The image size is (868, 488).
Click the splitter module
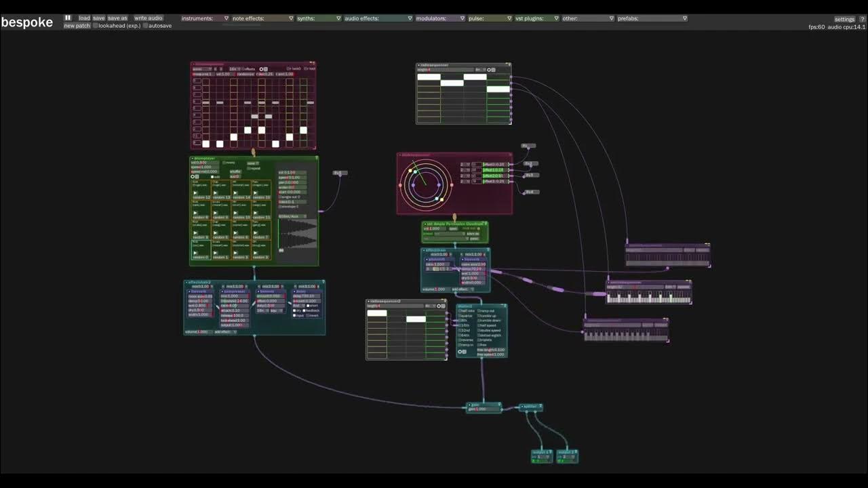pyautogui.click(x=530, y=407)
